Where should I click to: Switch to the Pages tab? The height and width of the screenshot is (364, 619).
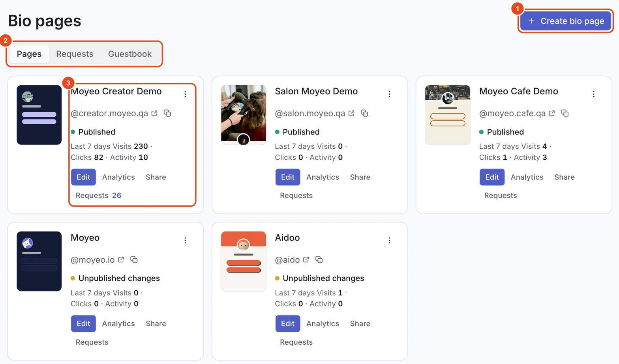click(x=29, y=54)
